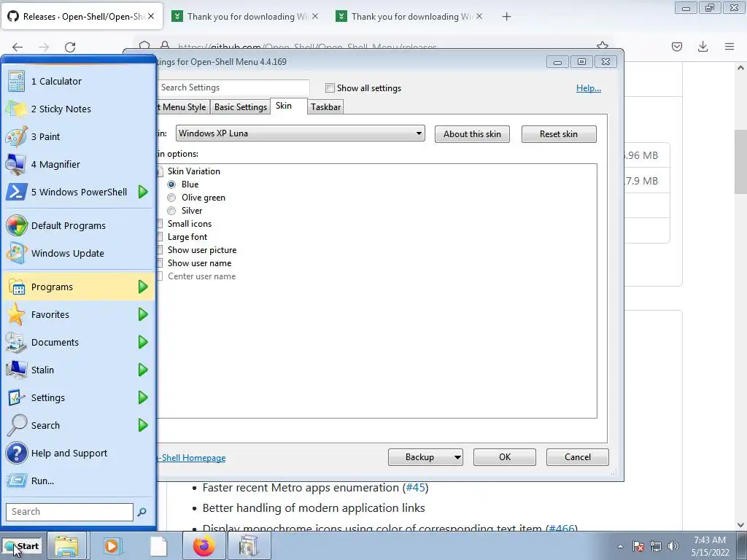
Task: Open Firefox downloads arrow icon
Action: coord(703,47)
